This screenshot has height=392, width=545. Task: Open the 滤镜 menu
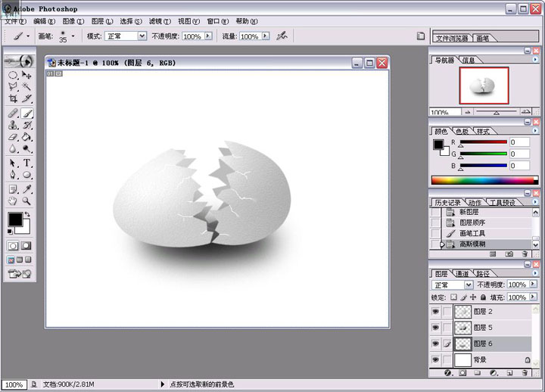pyautogui.click(x=159, y=21)
